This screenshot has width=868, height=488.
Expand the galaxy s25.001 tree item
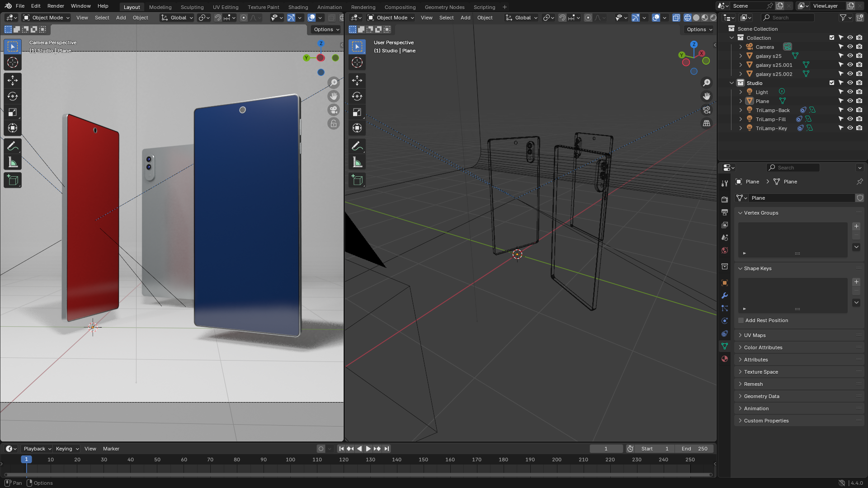(x=741, y=65)
